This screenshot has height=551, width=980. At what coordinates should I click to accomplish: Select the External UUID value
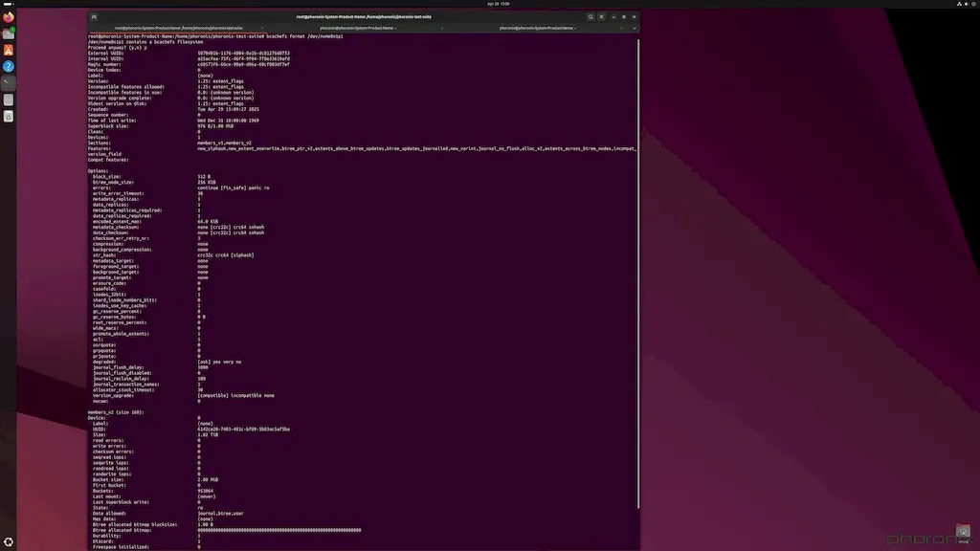pyautogui.click(x=243, y=54)
